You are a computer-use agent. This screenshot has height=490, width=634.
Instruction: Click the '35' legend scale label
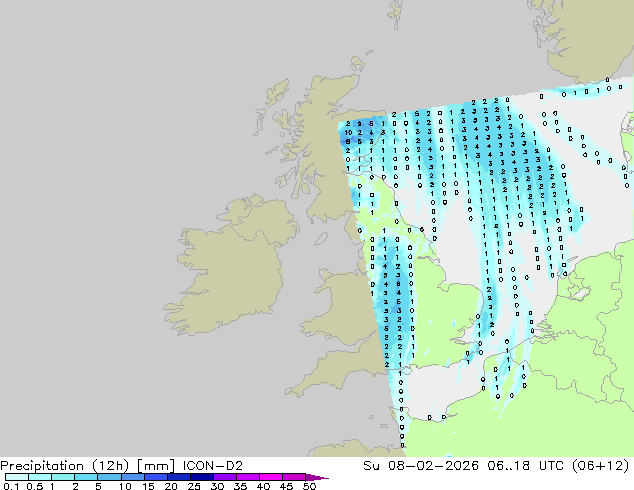pos(240,486)
